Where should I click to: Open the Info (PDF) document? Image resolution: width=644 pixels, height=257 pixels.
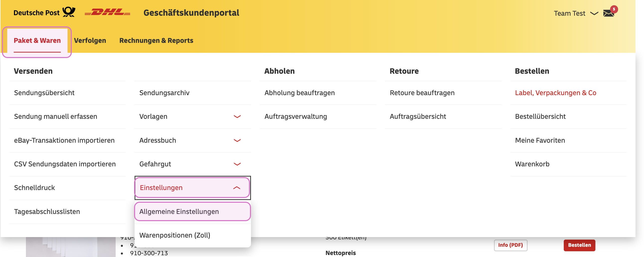click(x=510, y=245)
